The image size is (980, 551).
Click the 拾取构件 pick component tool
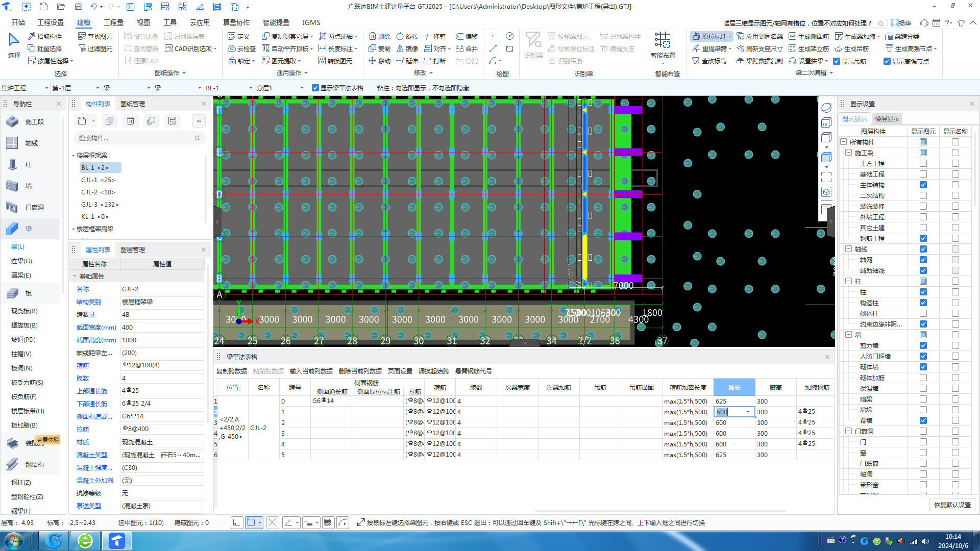tap(45, 36)
